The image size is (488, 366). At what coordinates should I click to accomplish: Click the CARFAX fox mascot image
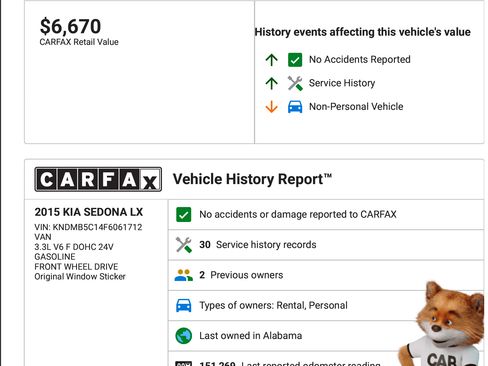point(442,323)
